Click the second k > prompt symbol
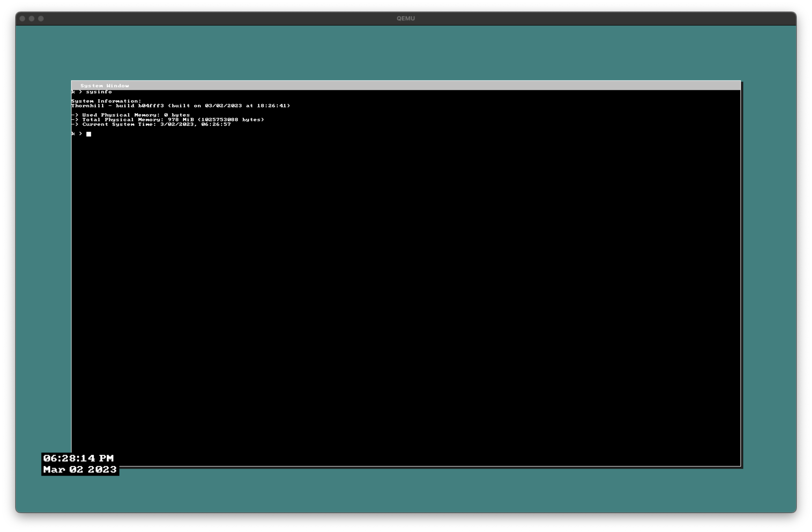This screenshot has width=812, height=532. click(77, 134)
